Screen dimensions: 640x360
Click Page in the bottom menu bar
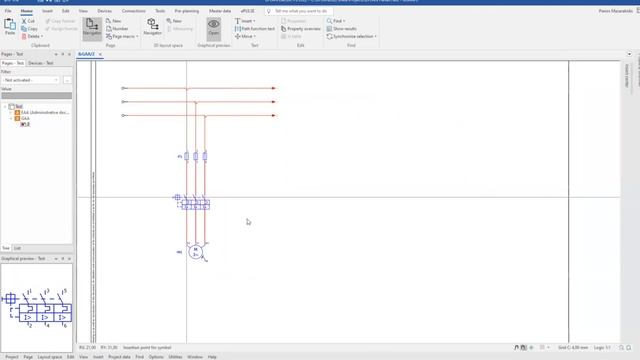pyautogui.click(x=28, y=357)
